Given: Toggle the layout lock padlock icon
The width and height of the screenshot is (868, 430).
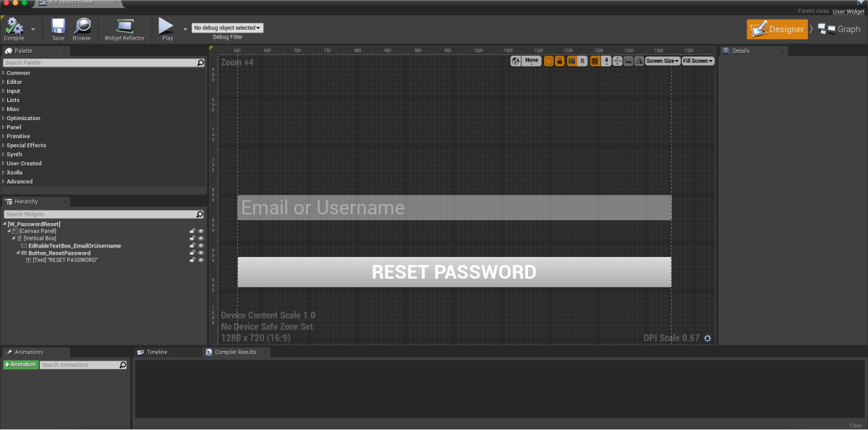Looking at the screenshot, I should [559, 61].
